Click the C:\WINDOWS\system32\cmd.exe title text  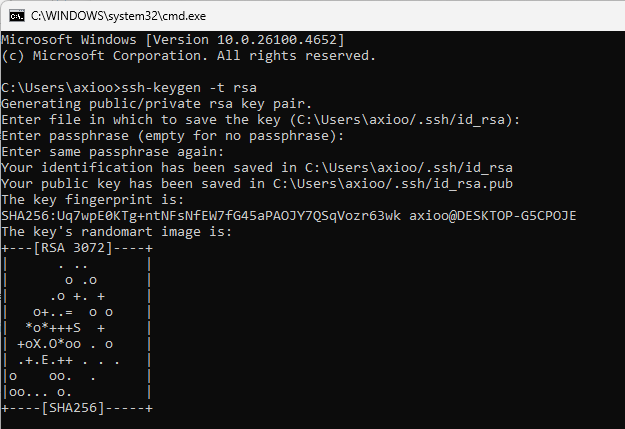point(118,16)
